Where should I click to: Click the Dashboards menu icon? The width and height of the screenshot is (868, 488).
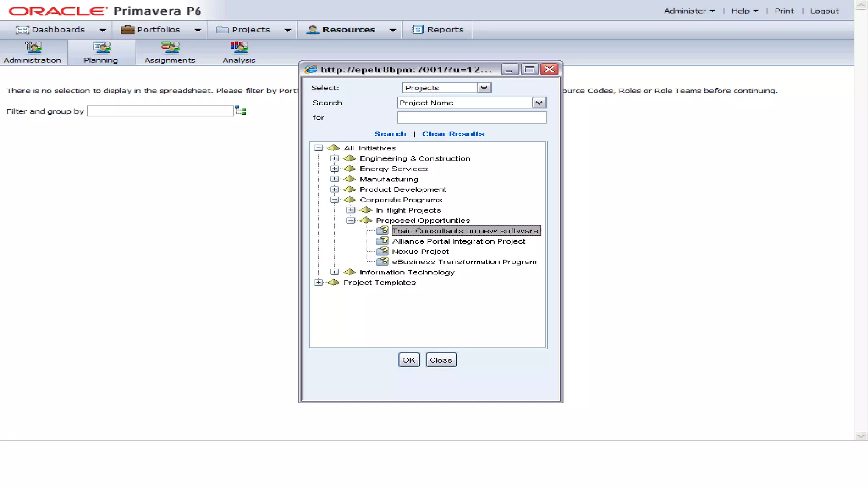[x=22, y=30]
